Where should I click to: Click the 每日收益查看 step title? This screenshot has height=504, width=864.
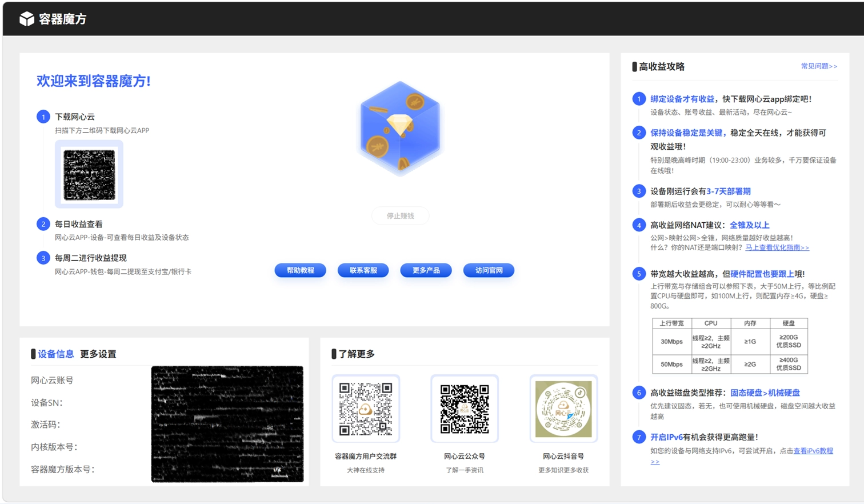tap(79, 224)
